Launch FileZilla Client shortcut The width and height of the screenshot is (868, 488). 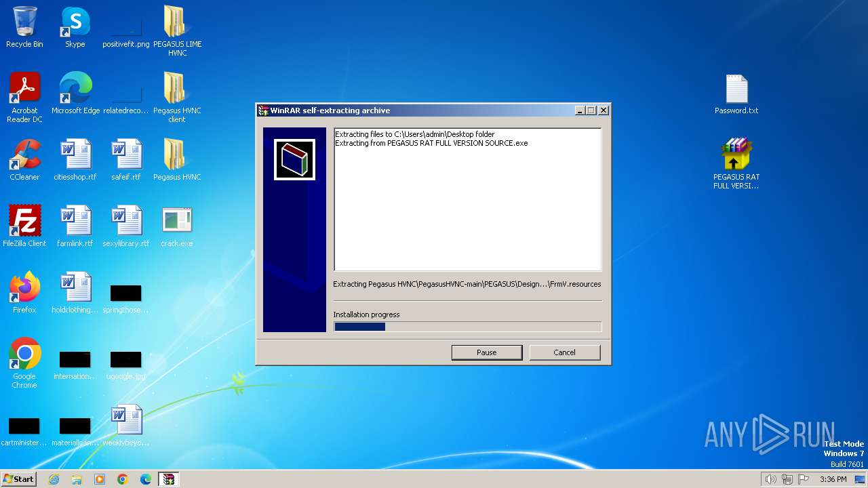pyautogui.click(x=24, y=226)
